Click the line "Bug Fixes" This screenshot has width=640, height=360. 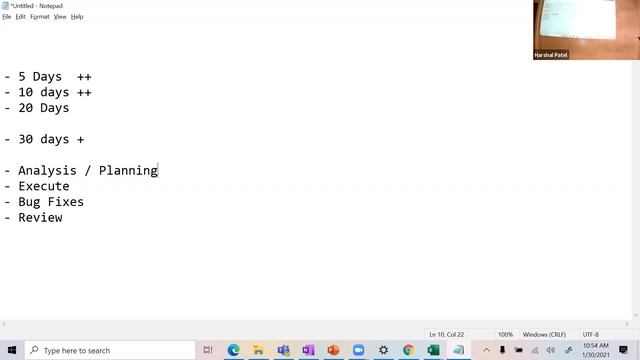pos(44,202)
